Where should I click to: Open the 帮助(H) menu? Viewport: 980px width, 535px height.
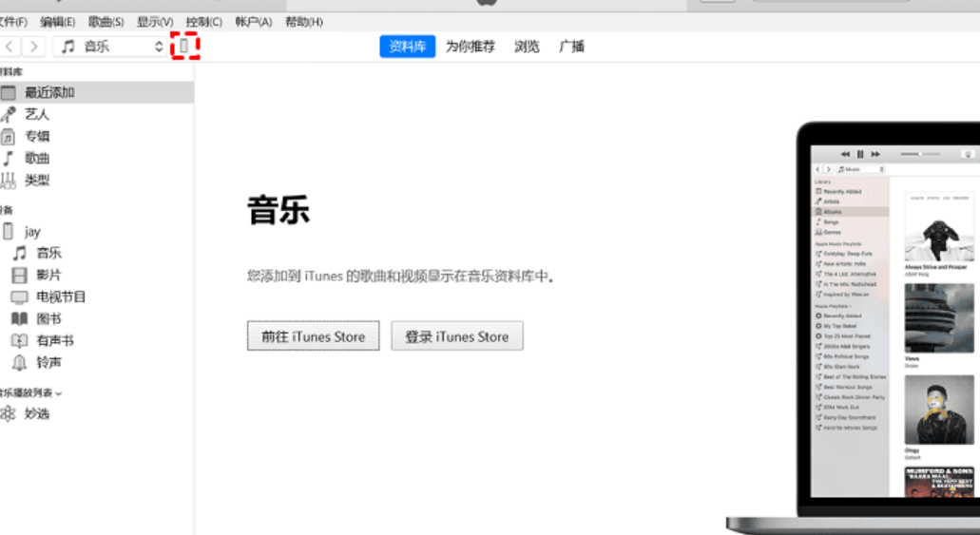coord(304,22)
